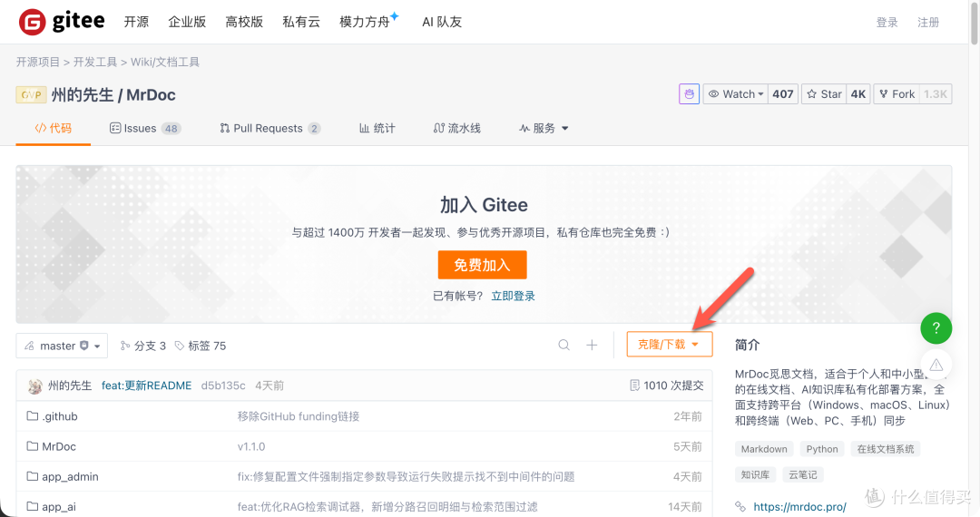Screen dimensions: 980x517
Task: Click the 标签 tag icon
Action: 180,346
